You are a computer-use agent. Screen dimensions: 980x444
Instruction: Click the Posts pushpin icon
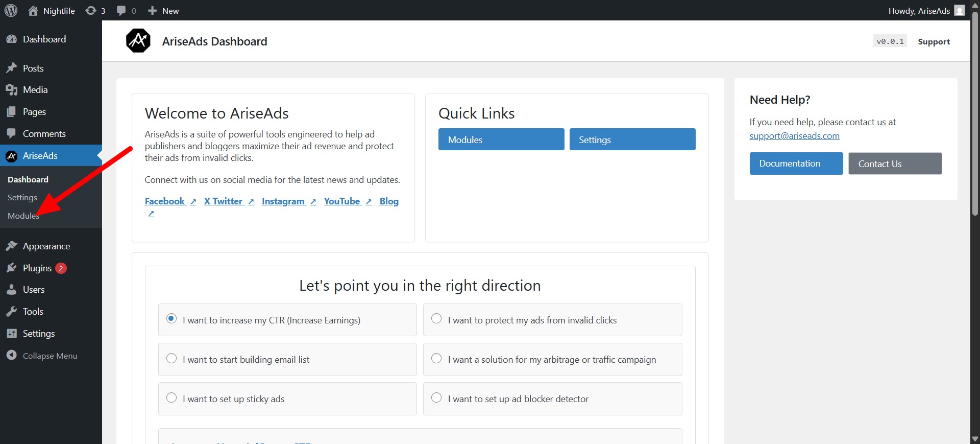11,68
